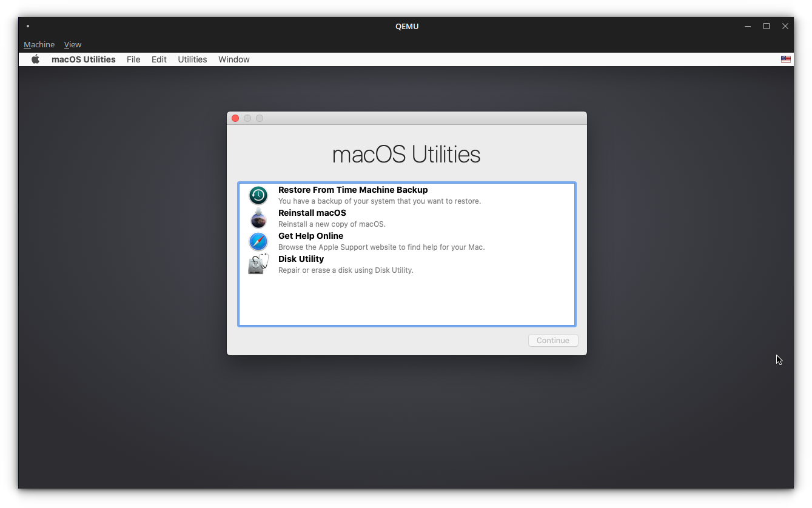The height and width of the screenshot is (508, 812).
Task: Click the Disk Utility stethoscope drive icon
Action: coord(258,264)
